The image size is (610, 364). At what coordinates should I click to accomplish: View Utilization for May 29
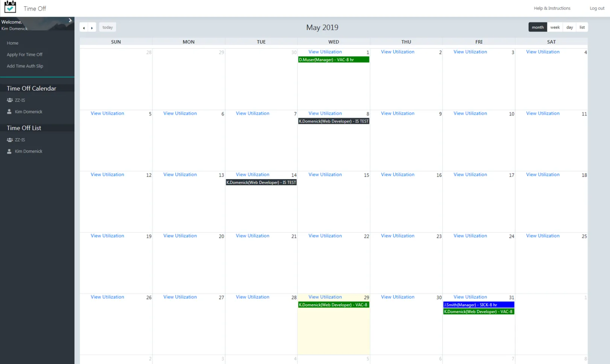pos(325,297)
